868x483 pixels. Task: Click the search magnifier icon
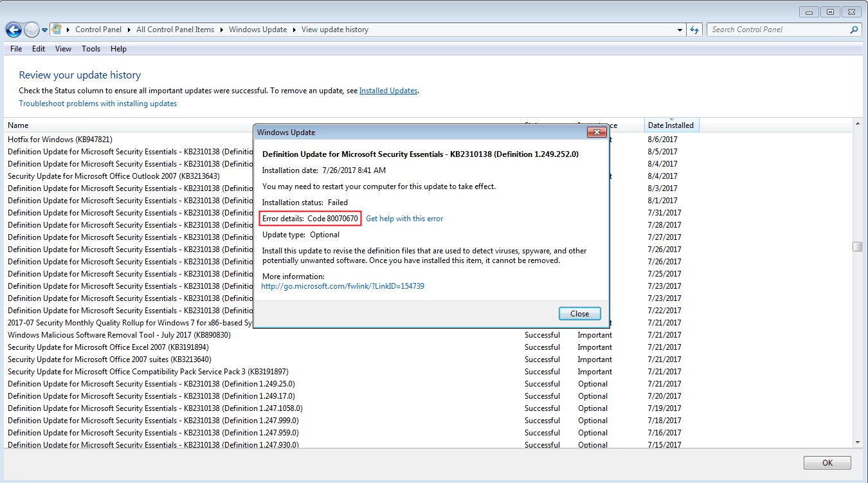pos(854,30)
